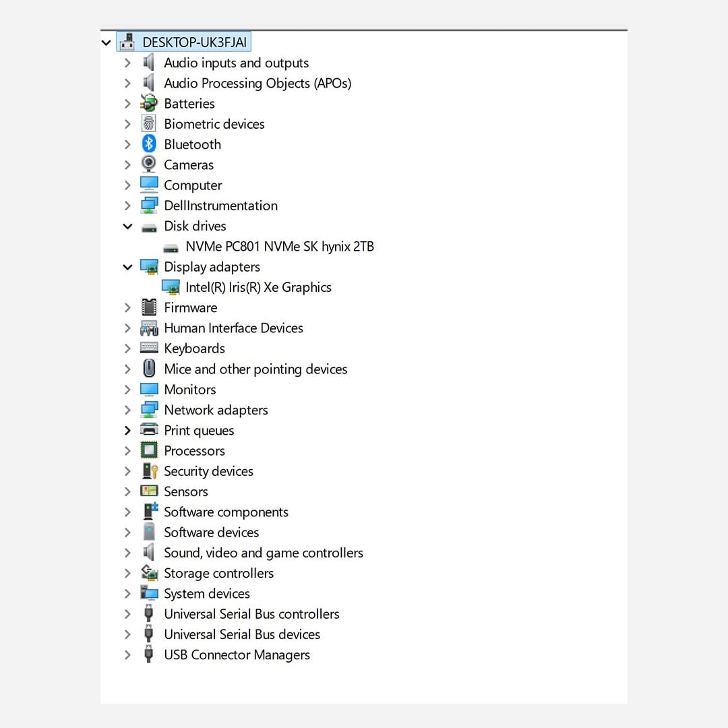
Task: Collapse the Display adapters category
Action: pos(127,267)
